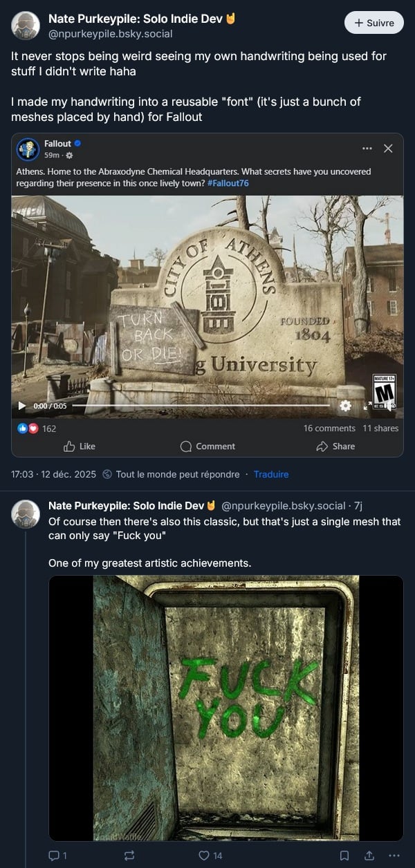415x868 pixels.
Task: Reply to the second post via speech-bubble icon
Action: tap(55, 856)
